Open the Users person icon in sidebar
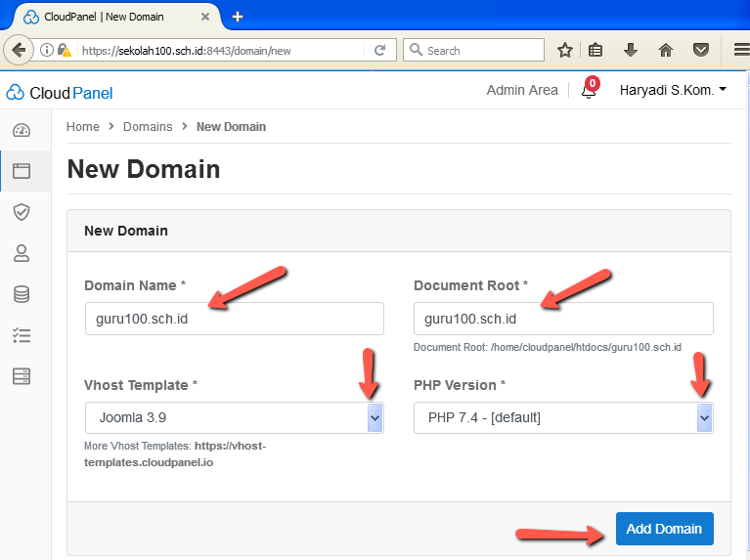 pyautogui.click(x=21, y=253)
